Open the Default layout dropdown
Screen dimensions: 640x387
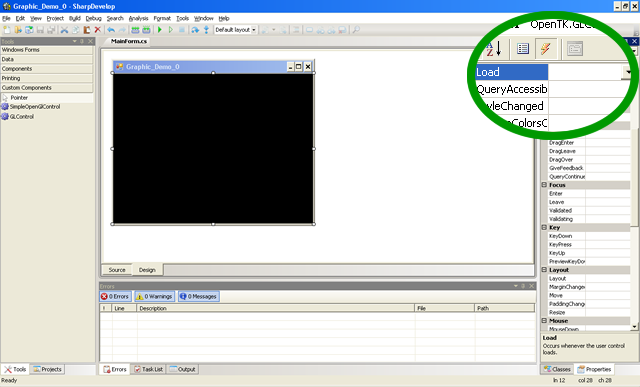point(236,30)
